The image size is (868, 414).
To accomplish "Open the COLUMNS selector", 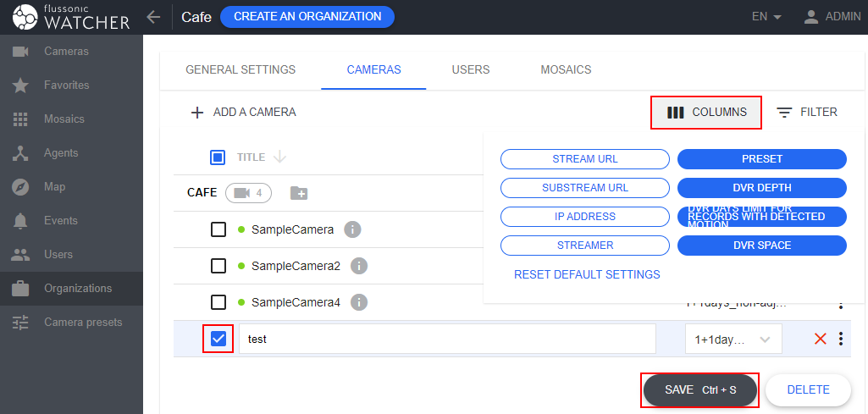I will [x=706, y=112].
